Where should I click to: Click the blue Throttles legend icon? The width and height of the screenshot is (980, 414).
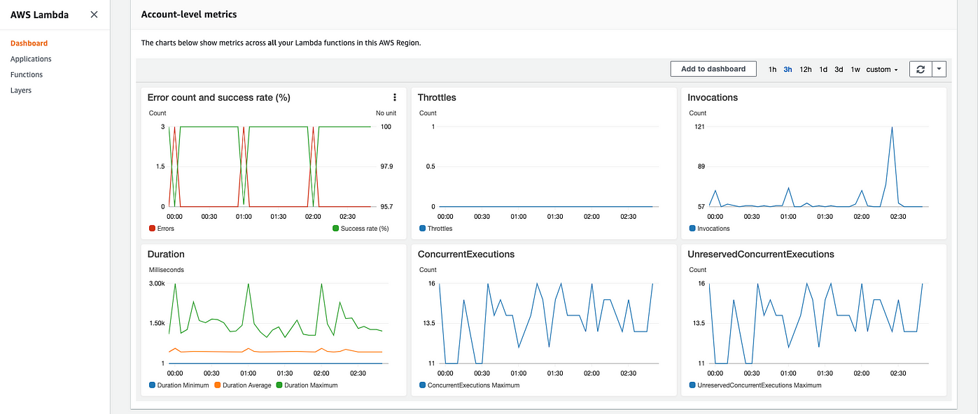(x=422, y=229)
